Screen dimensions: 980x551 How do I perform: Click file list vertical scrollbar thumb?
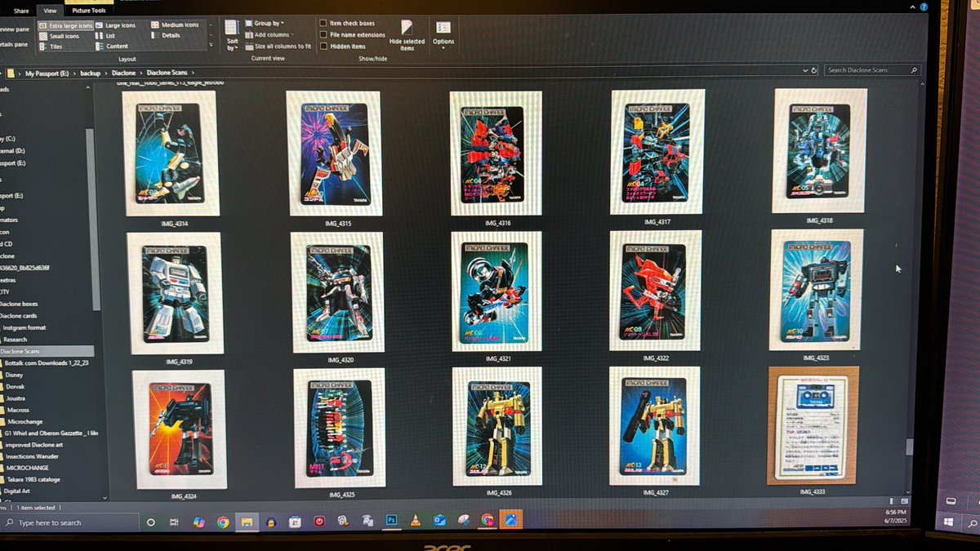click(908, 447)
